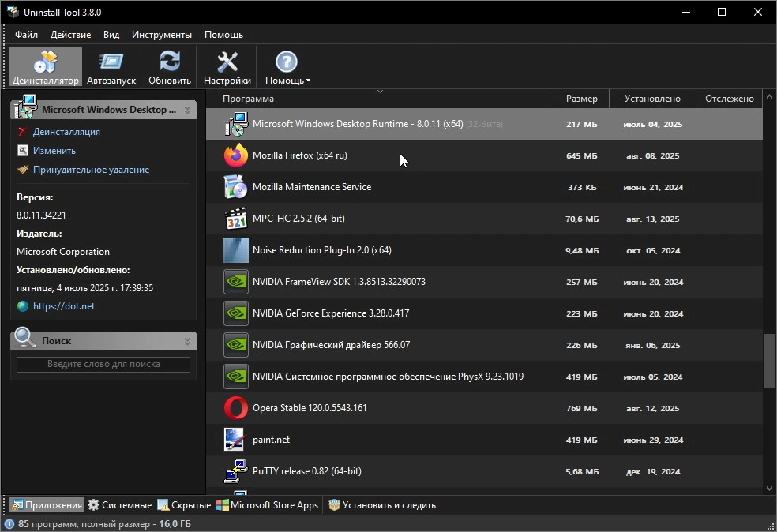Viewport: 777px width, 532px height.
Task: Open the Файл menu
Action: coord(26,35)
